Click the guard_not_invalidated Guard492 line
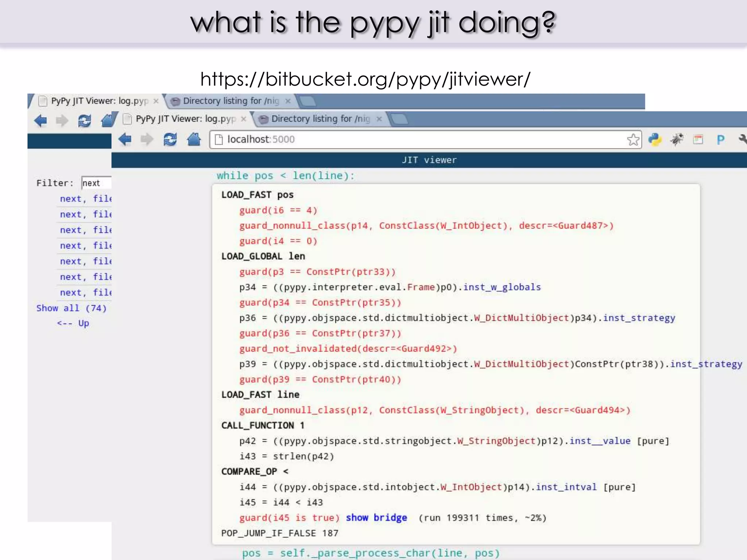The height and width of the screenshot is (560, 747). (x=348, y=349)
